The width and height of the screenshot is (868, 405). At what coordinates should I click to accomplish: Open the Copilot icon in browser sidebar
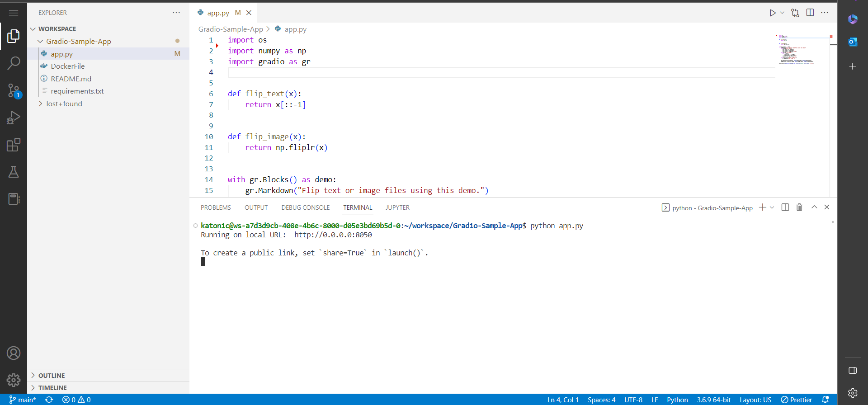pos(853,19)
